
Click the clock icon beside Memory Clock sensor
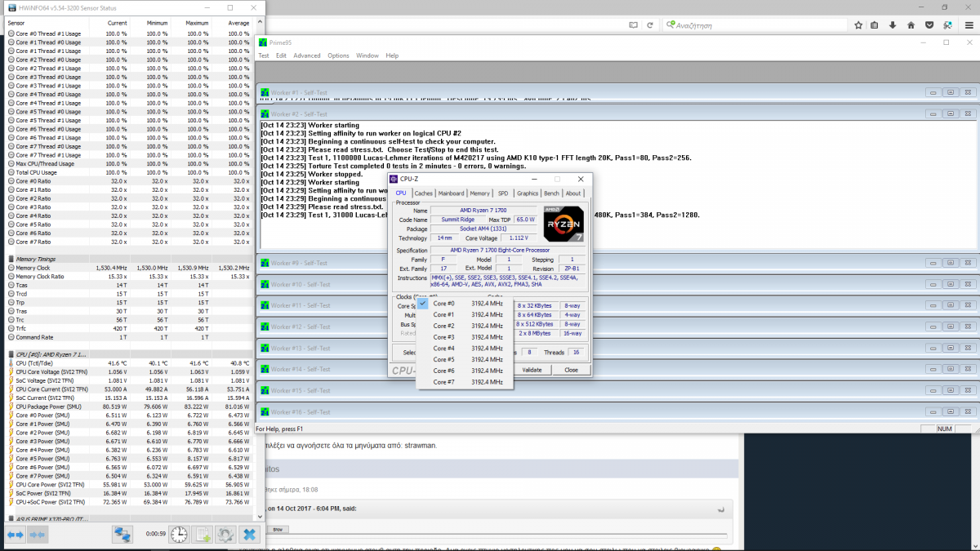(11, 268)
